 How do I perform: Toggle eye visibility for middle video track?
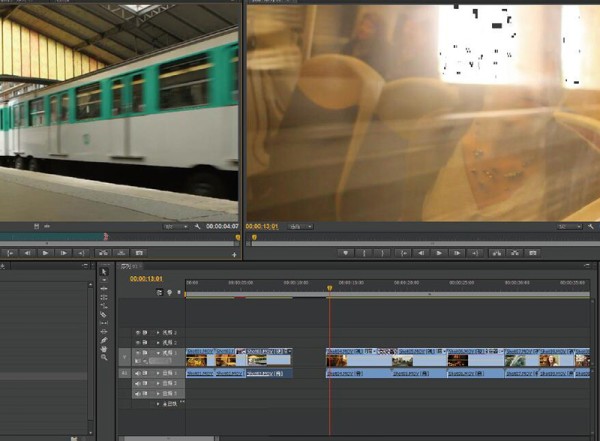click(x=138, y=343)
